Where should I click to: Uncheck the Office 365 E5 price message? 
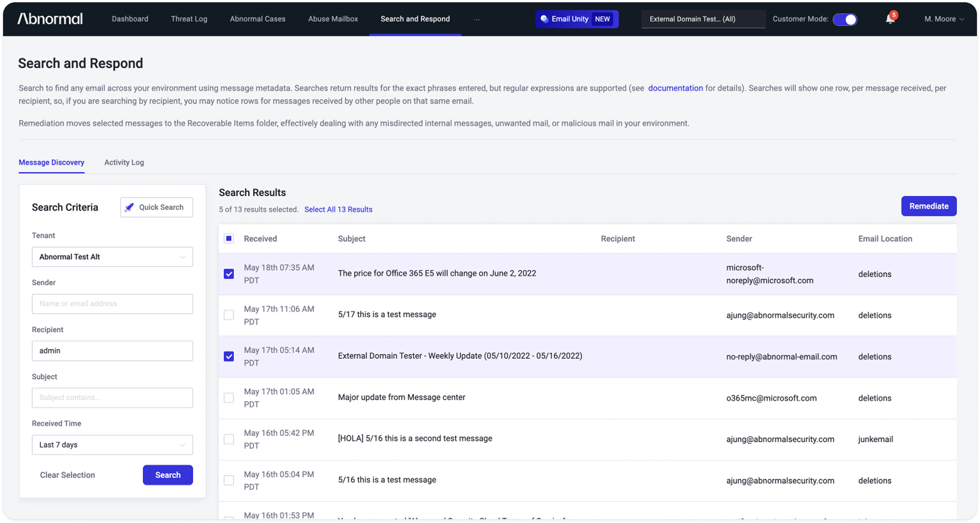pos(229,274)
